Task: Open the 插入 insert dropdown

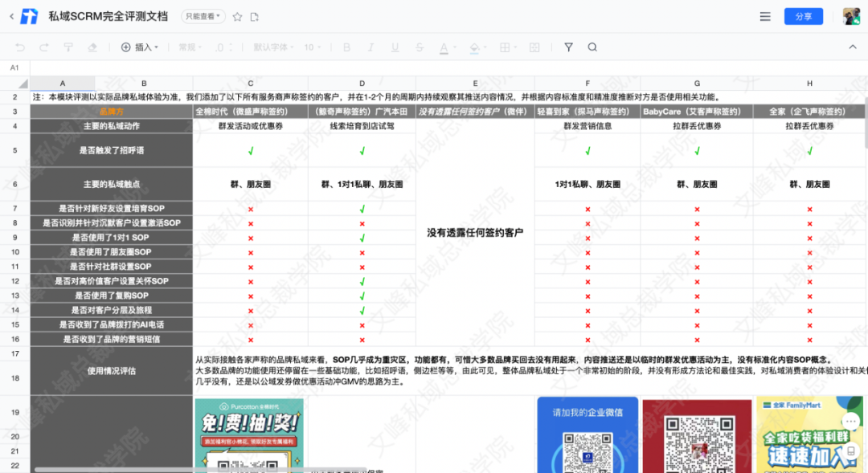Action: click(x=140, y=47)
